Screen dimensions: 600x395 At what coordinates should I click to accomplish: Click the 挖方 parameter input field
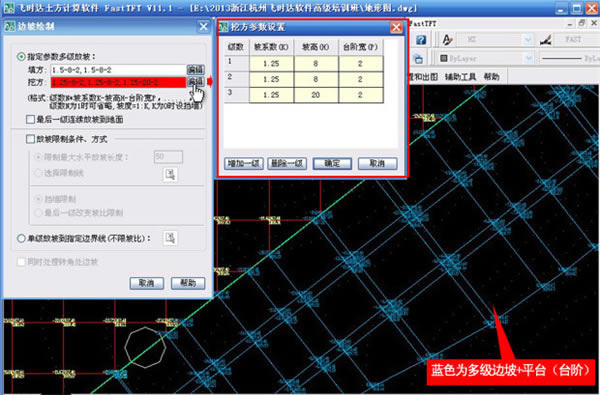[118, 82]
